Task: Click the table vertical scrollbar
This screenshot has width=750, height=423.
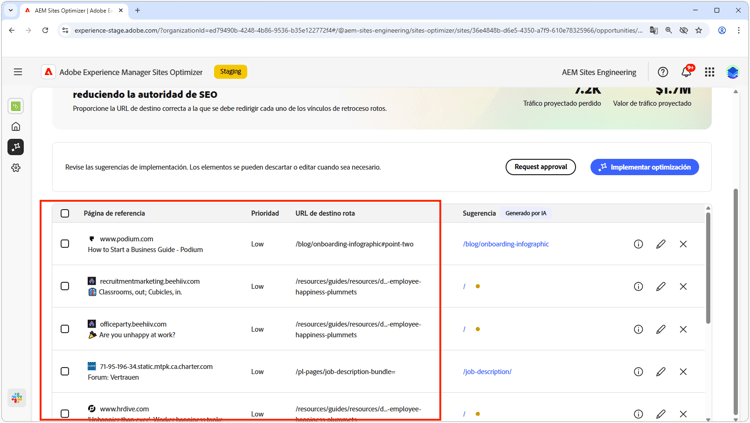Action: [x=708, y=268]
